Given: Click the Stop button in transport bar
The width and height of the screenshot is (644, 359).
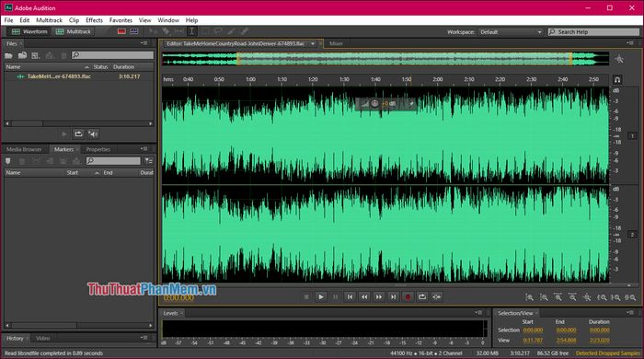Looking at the screenshot, I should click(x=306, y=296).
